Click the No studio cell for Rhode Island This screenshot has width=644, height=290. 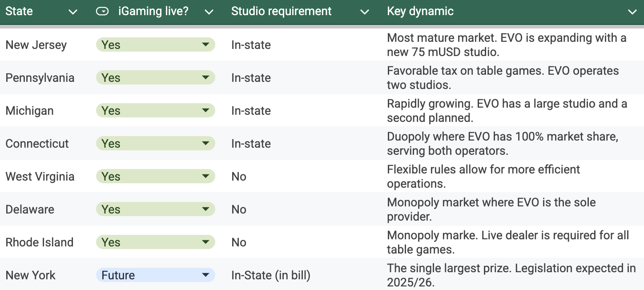click(x=303, y=242)
